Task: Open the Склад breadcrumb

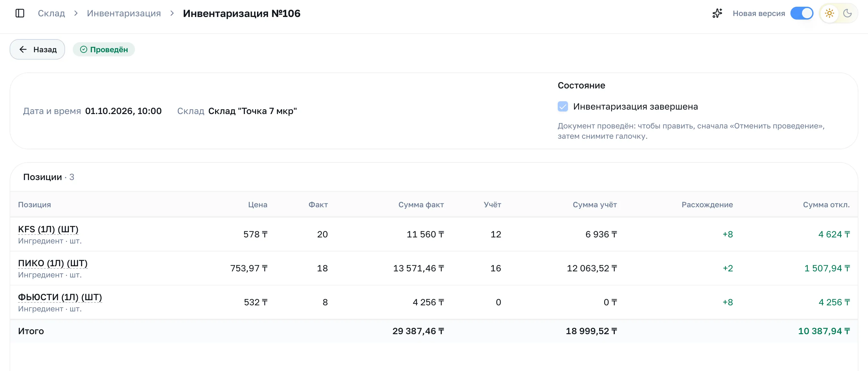Action: point(51,13)
